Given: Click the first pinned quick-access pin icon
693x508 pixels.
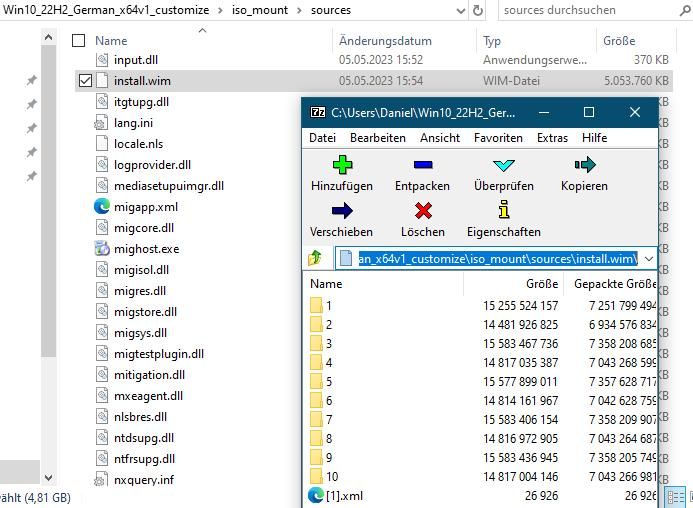Looking at the screenshot, I should pos(31,80).
